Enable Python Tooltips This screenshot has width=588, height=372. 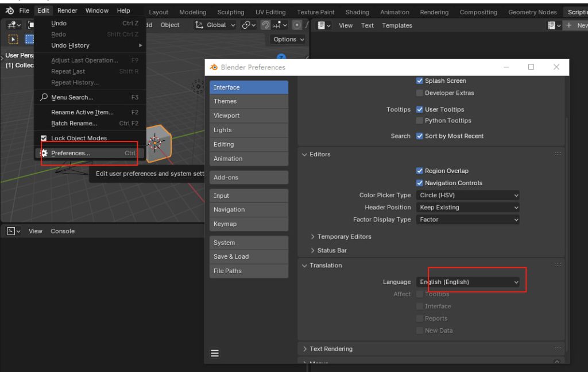pyautogui.click(x=420, y=121)
